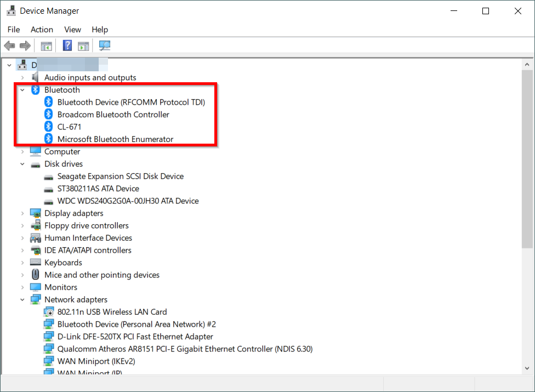Viewport: 535px width, 392px height.
Task: Click Show/Hide action pane toolbar icon
Action: 83,46
